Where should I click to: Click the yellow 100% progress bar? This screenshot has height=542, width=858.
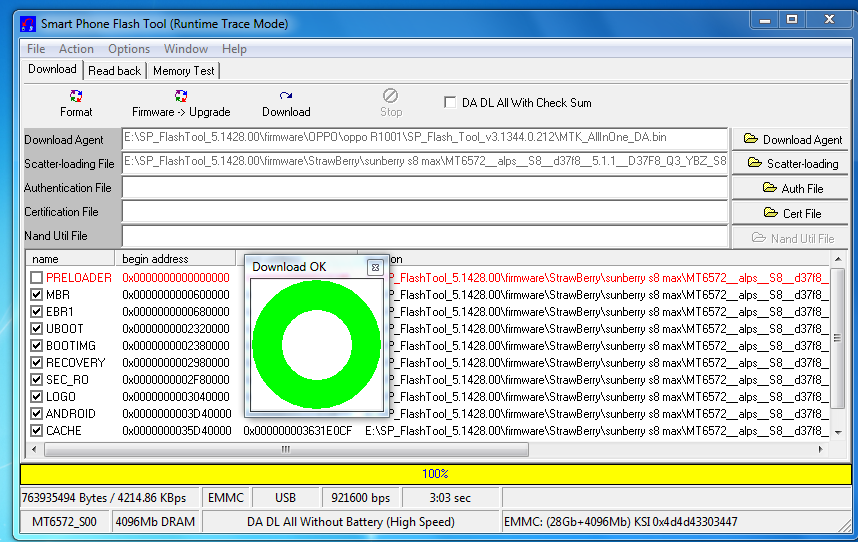(x=436, y=474)
